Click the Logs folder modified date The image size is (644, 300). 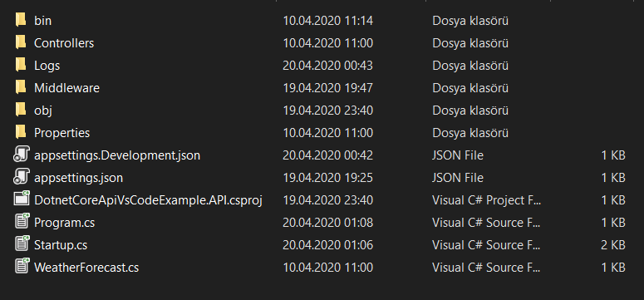[x=327, y=66]
